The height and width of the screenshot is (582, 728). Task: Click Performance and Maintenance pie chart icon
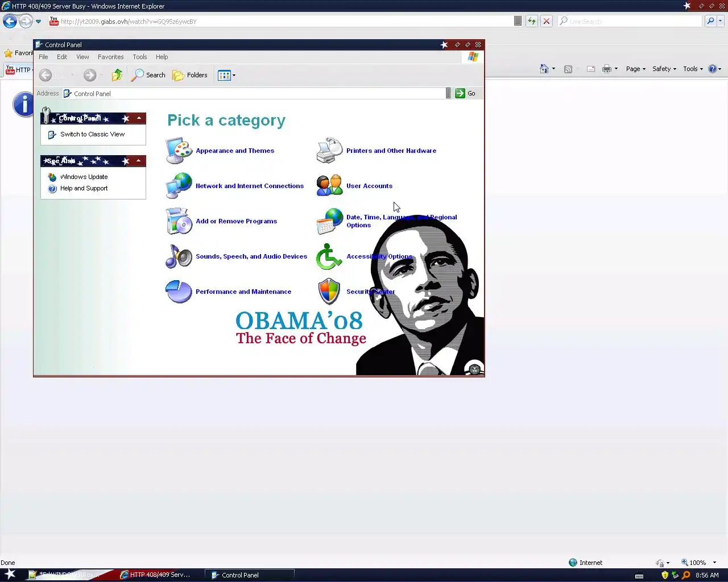pyautogui.click(x=179, y=292)
